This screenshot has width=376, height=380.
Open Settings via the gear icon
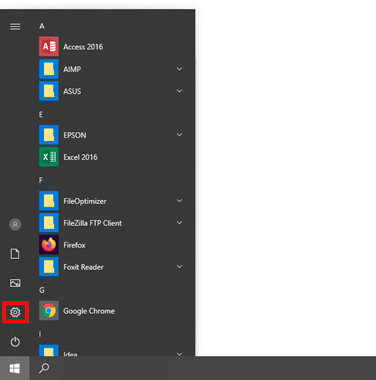point(15,312)
